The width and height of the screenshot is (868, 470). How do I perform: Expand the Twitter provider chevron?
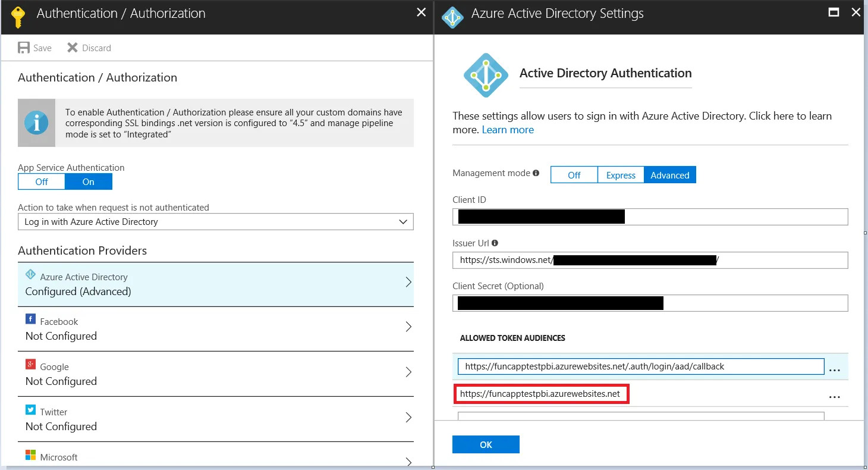[408, 417]
